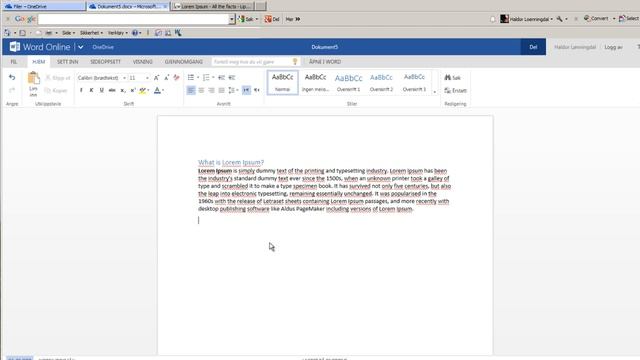Increase font size with the grow font icon
The image size is (640, 360).
tap(156, 78)
